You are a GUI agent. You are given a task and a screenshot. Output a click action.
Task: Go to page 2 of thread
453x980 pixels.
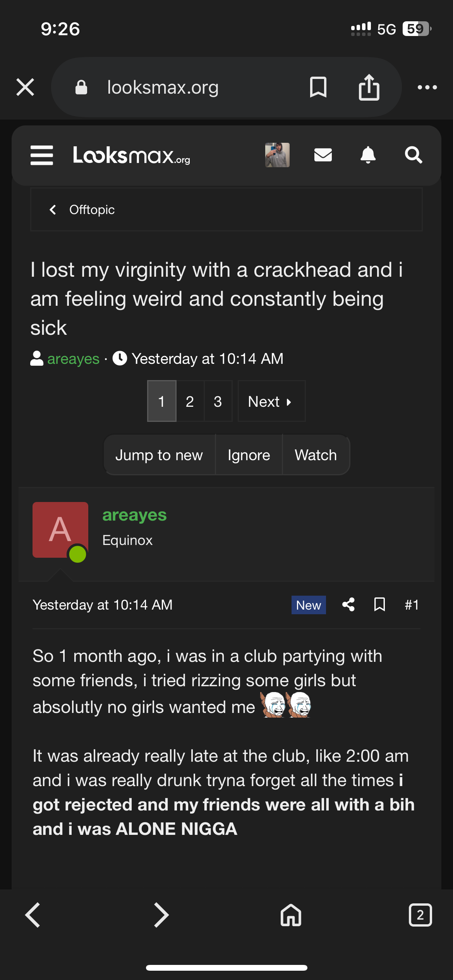pos(190,401)
